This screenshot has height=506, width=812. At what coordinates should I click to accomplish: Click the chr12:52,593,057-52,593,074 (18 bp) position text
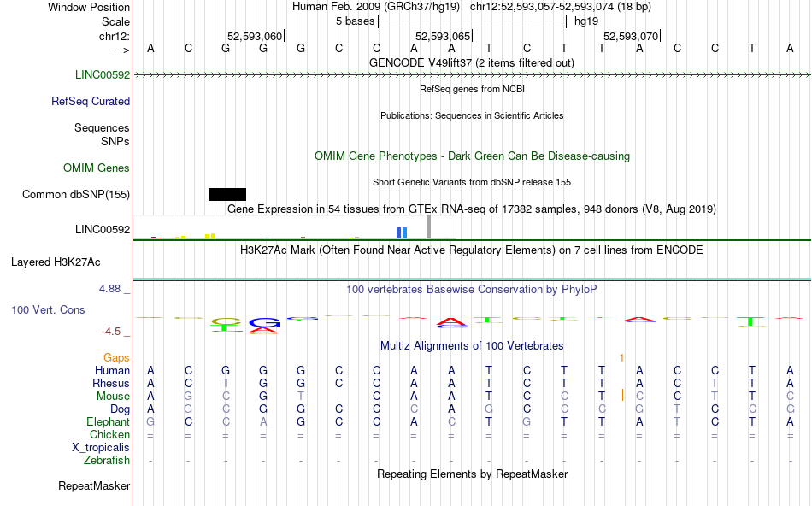tap(561, 7)
